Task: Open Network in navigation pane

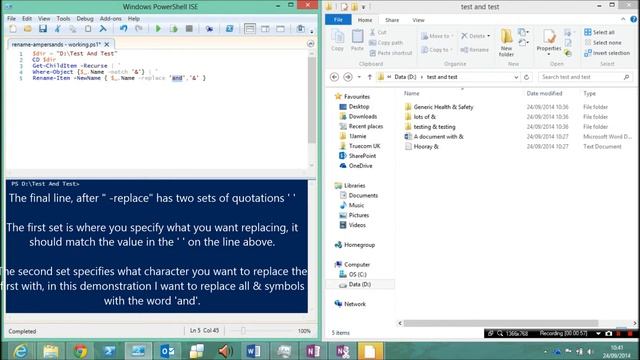Action: [355, 304]
